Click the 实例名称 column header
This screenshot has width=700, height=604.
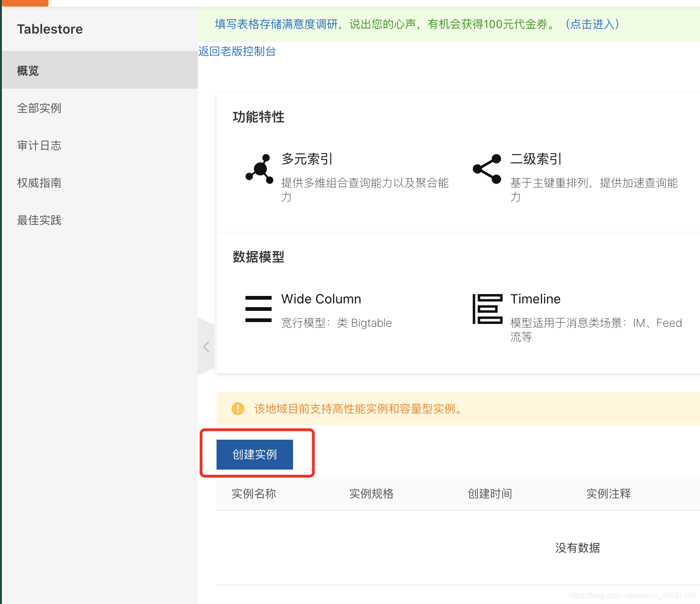254,493
